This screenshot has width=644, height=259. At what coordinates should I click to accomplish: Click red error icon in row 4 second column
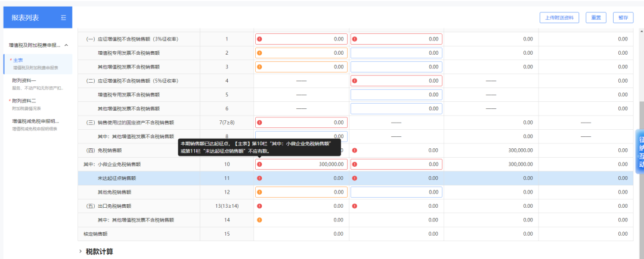coord(355,80)
